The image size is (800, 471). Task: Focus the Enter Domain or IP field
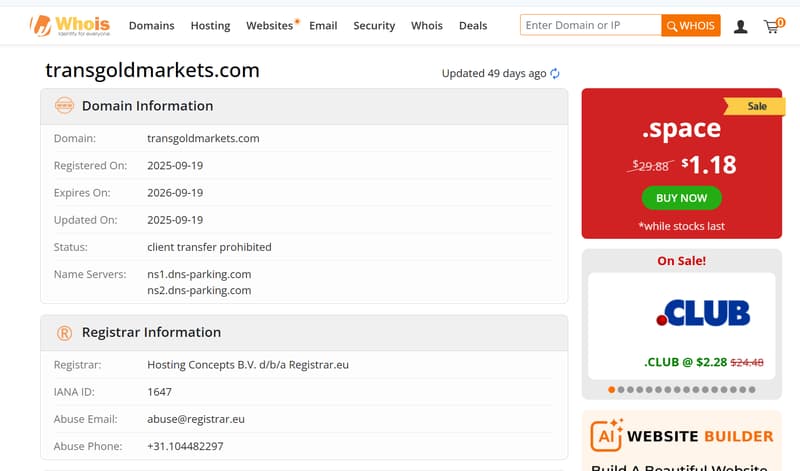coord(591,25)
